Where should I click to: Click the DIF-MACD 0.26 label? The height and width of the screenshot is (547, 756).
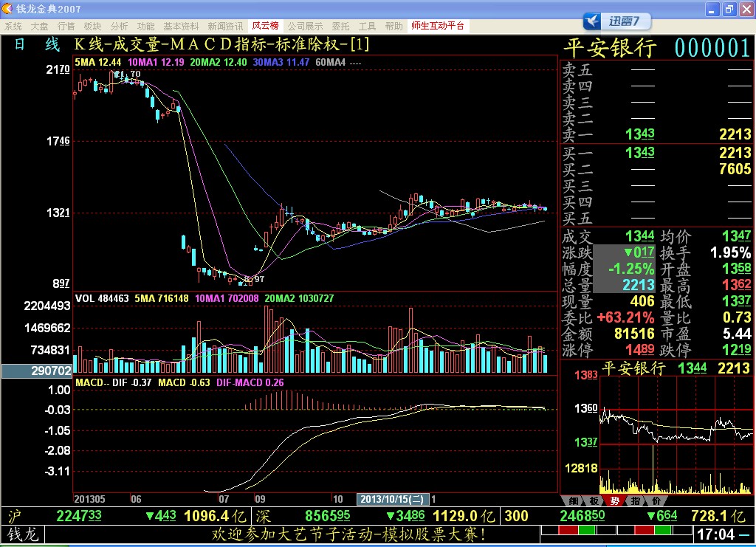(250, 382)
